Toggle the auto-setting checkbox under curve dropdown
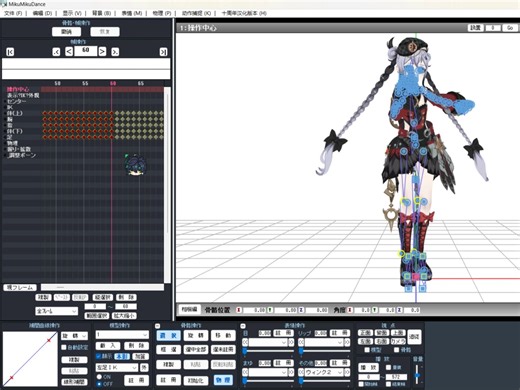The width and height of the screenshot is (520, 390). click(64, 347)
